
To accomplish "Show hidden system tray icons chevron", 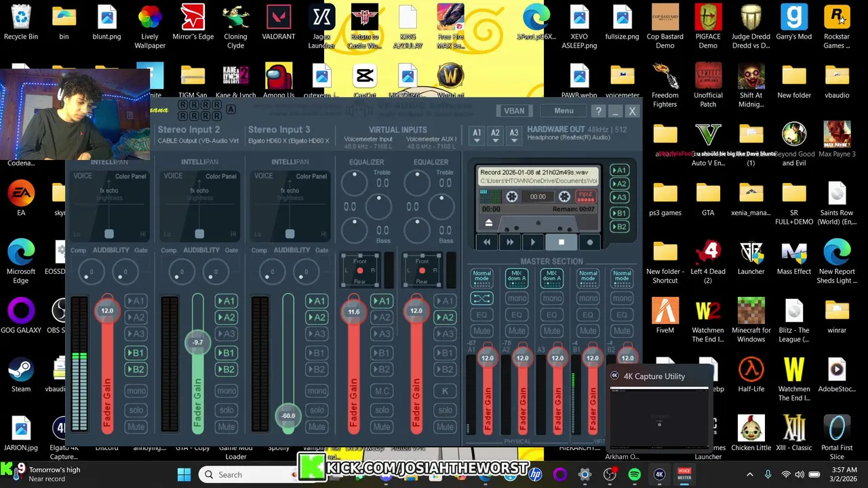I will [x=749, y=474].
